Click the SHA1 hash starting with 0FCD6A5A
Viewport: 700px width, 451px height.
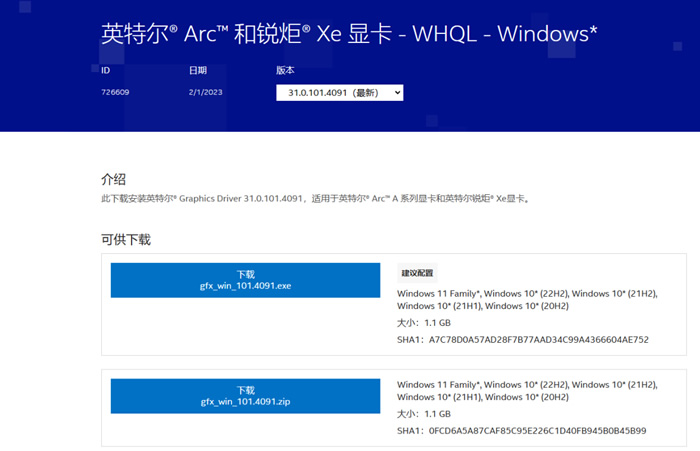click(x=537, y=431)
